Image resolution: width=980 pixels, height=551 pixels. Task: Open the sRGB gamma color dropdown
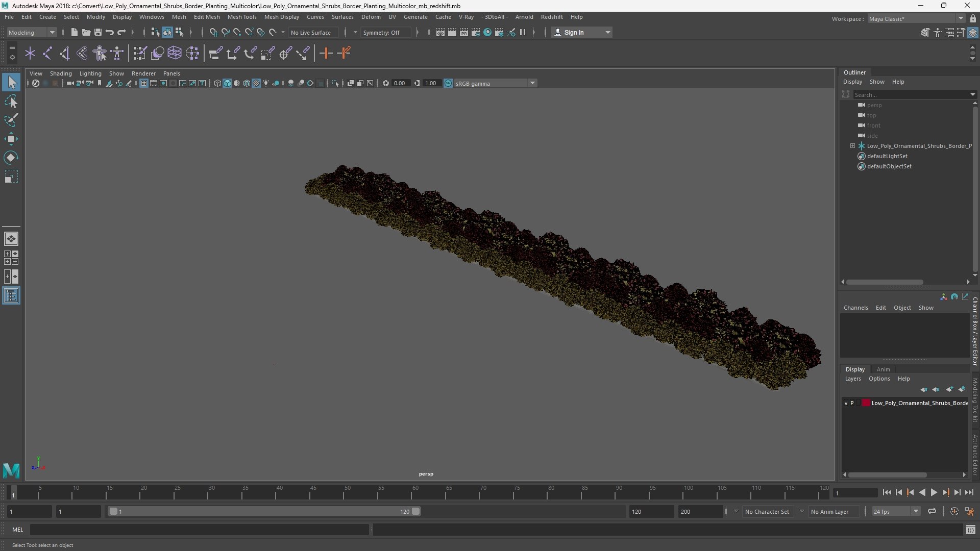pos(495,83)
